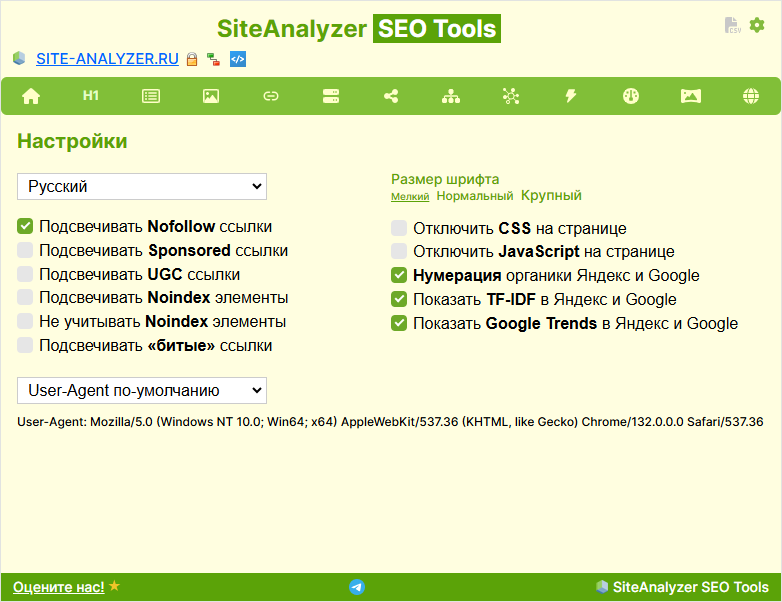Screen dimensions: 782x602
Task: Open the content list tab icon
Action: [151, 96]
